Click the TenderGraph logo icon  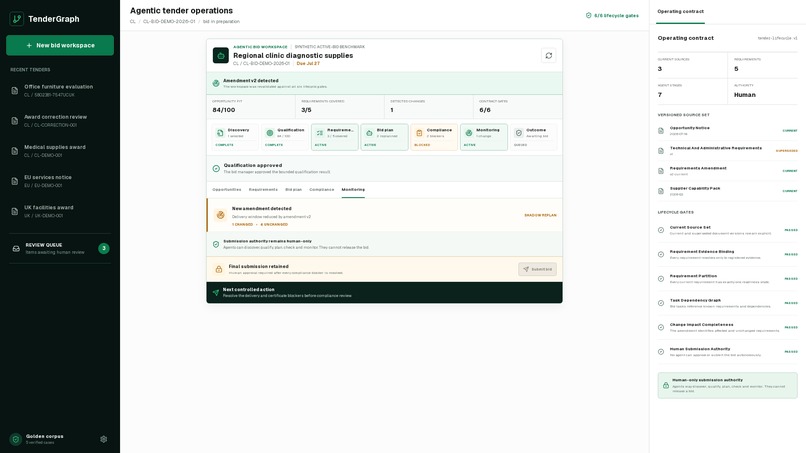[16, 19]
